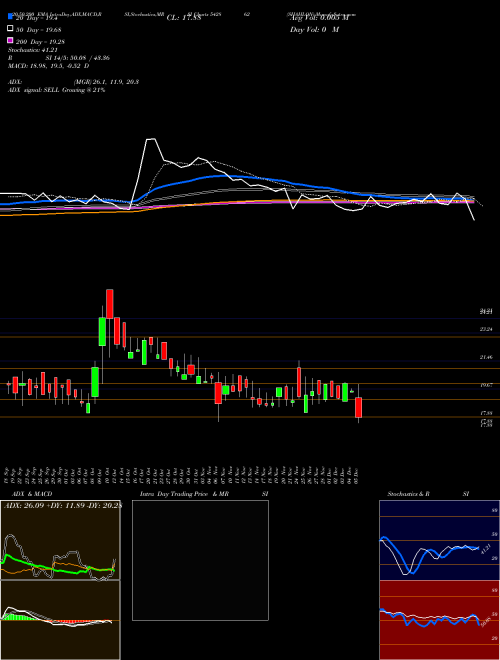Click the 'SI 14/5: 50.08 / 48.86' reading
Viewport: 500px width, 660px height.
80,58
